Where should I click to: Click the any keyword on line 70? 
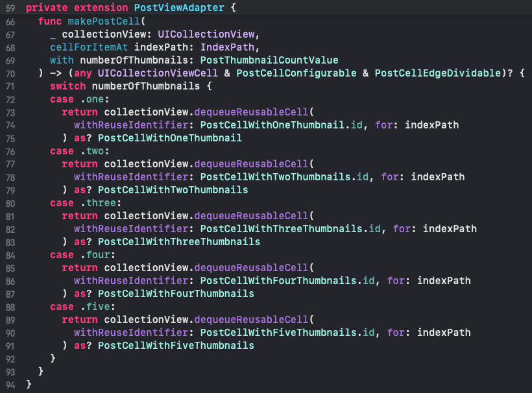[83, 73]
